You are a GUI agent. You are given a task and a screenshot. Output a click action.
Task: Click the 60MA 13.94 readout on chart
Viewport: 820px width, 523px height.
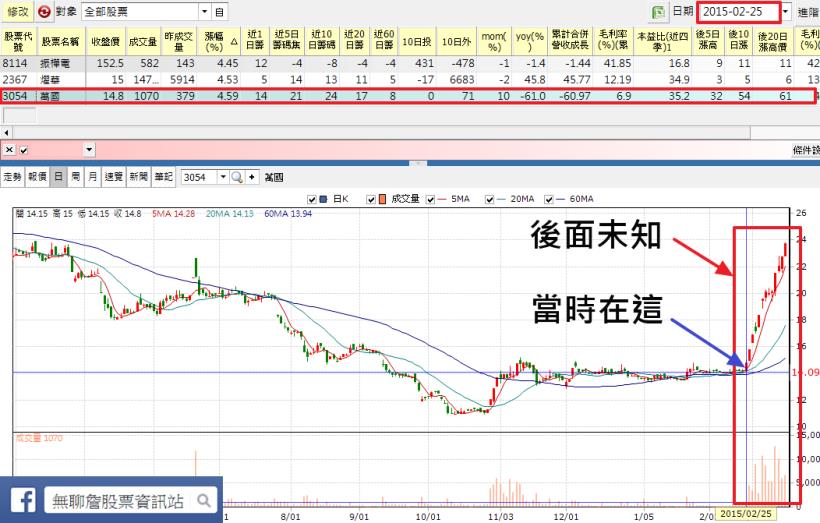point(288,213)
